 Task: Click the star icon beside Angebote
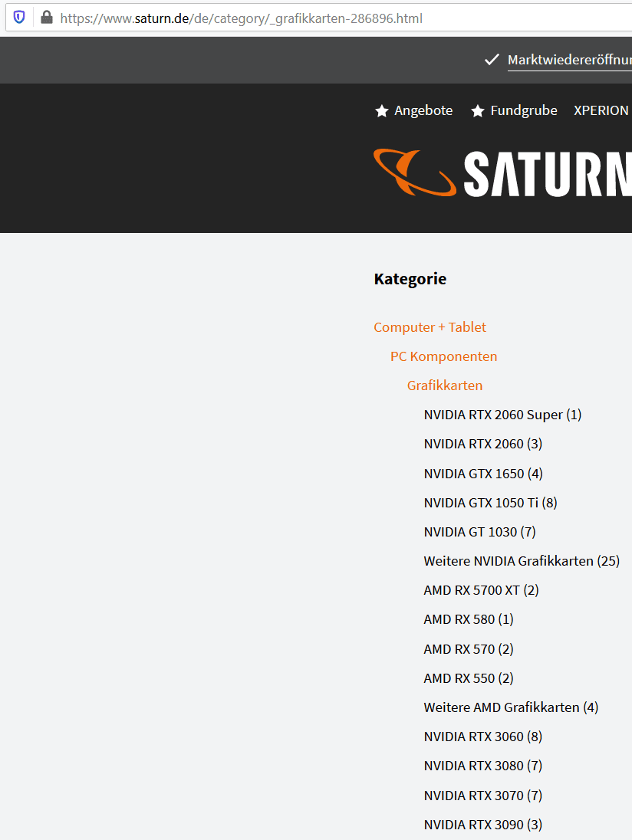tap(382, 111)
